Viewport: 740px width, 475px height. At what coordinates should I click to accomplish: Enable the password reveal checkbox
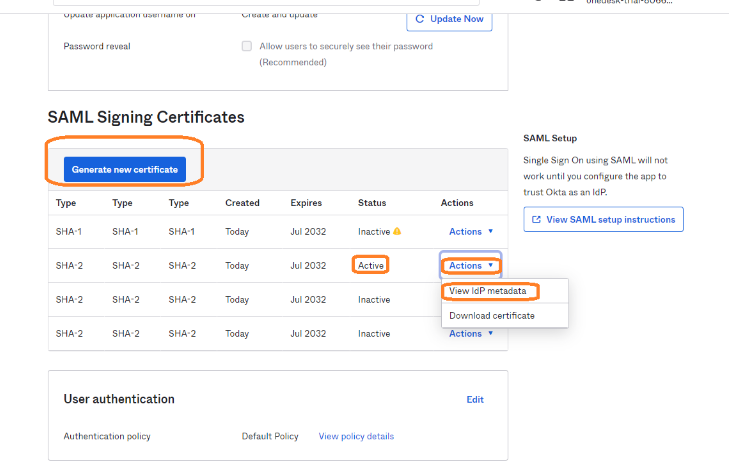[x=247, y=46]
